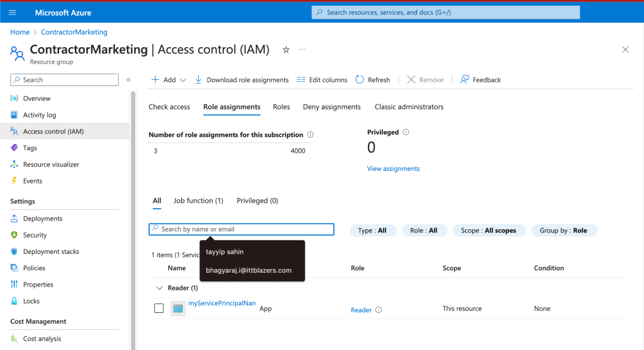The image size is (644, 350).
Task: Select the Job function (1) sub-tab
Action: pyautogui.click(x=198, y=200)
